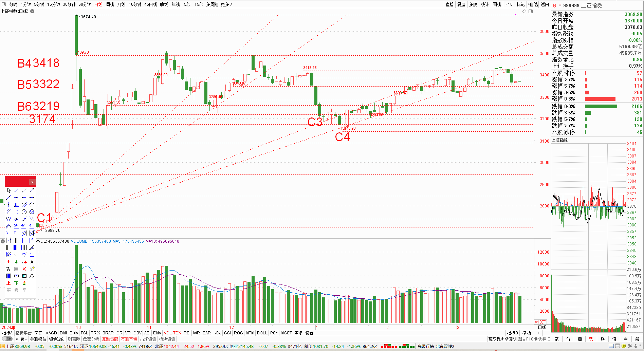The height and width of the screenshot is (351, 644).
Task: Open the 上证指数(日线) chart title dropdown
Action: tap(32, 11)
